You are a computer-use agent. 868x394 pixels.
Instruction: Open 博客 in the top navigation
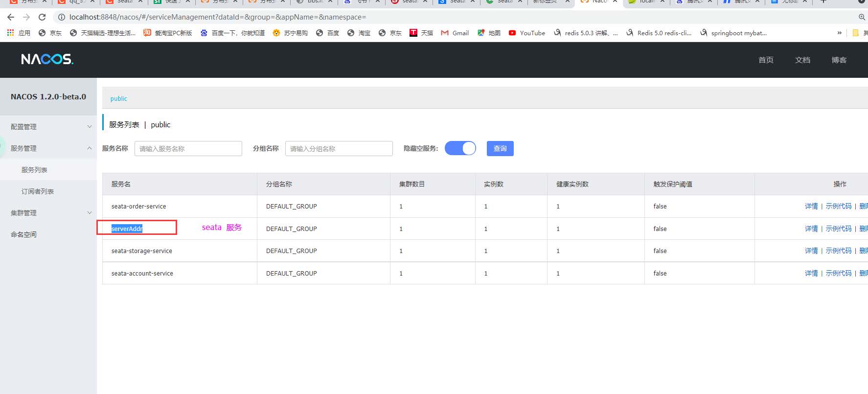839,60
